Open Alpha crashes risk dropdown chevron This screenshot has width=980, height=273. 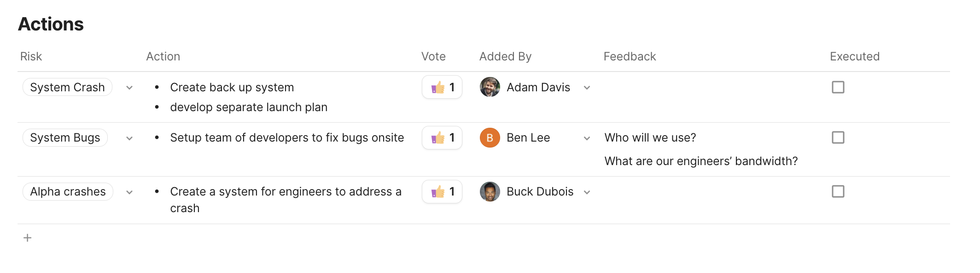[x=129, y=192]
